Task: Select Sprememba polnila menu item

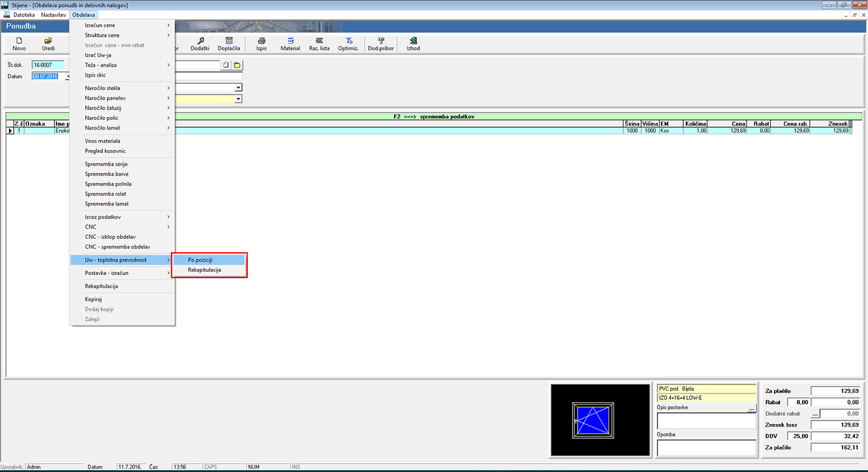Action: [122, 184]
